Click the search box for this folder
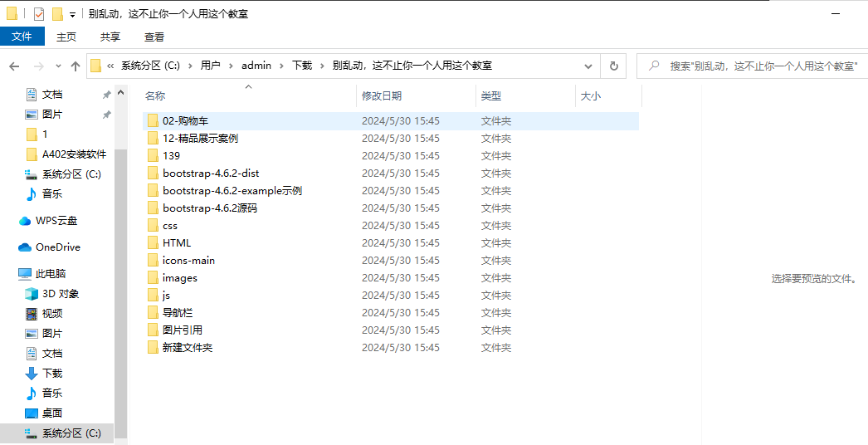 (x=753, y=66)
